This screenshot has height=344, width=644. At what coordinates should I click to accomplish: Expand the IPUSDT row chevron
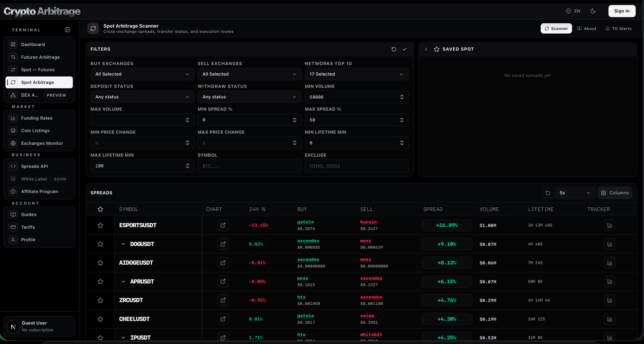tap(123, 338)
